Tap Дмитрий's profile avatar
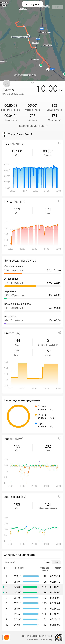Screen dimensions: 65x644 pyautogui.click(x=6, y=84)
